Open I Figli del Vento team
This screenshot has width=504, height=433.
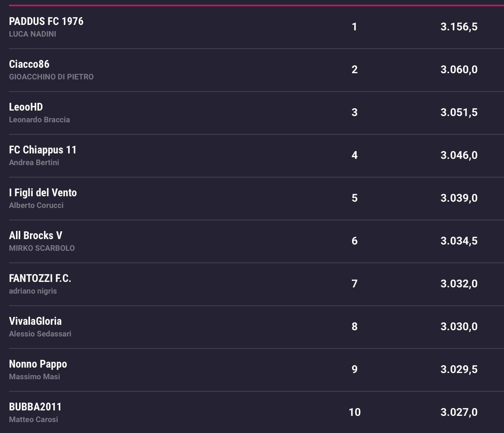43,192
